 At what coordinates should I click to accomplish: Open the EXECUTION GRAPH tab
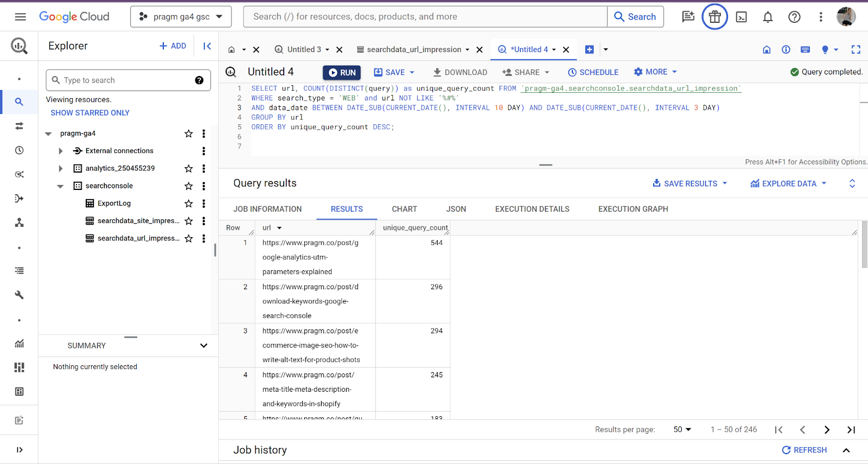pos(633,209)
